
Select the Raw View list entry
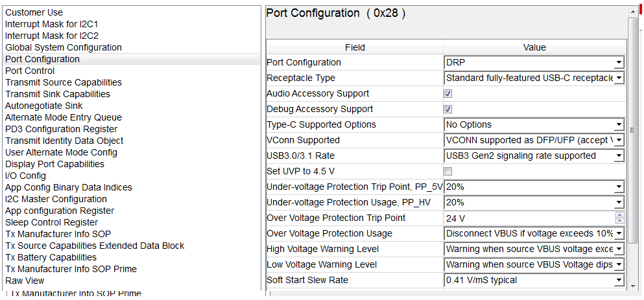[25, 281]
